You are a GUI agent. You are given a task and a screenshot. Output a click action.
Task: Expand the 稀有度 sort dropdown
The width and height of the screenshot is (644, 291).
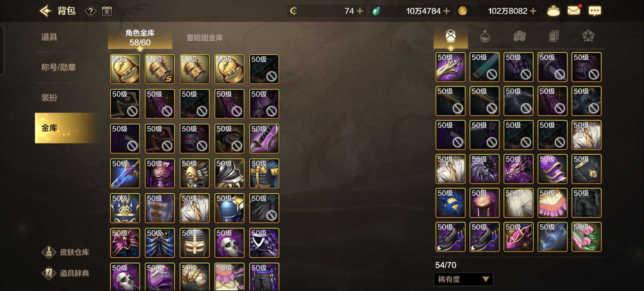[463, 279]
